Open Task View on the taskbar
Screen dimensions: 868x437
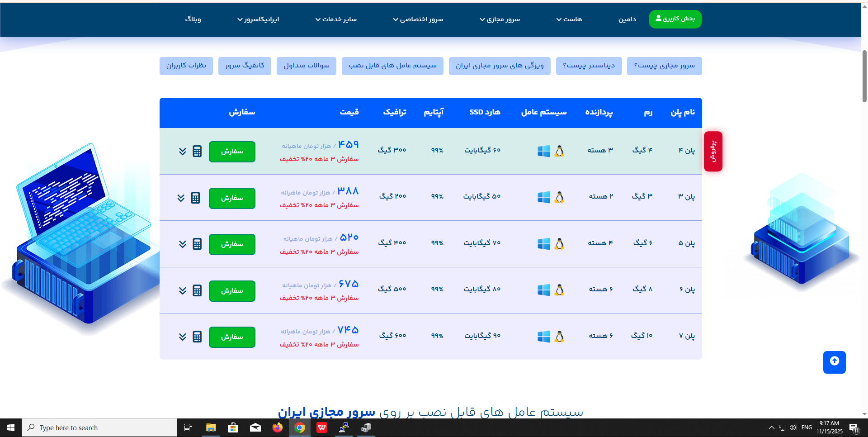188,427
